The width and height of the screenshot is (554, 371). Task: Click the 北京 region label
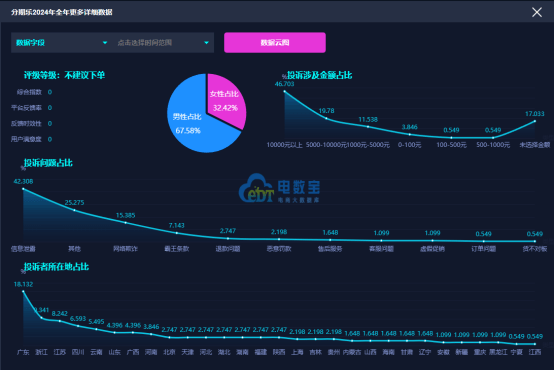(x=169, y=352)
